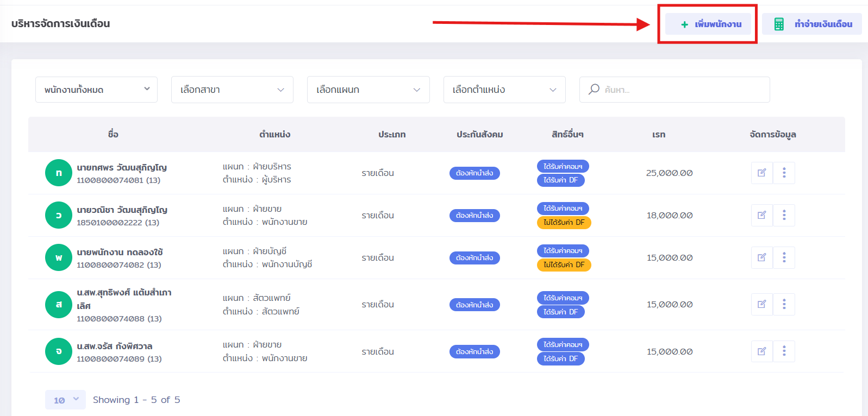Viewport: 868px width, 416px height.
Task: Open three-dot menu for นายทศพร row
Action: (784, 173)
